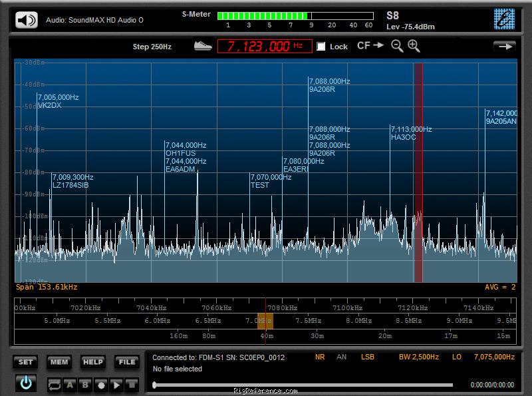This screenshot has height=396, width=532.
Task: Change the LSB demodulation mode
Action: pyautogui.click(x=368, y=357)
